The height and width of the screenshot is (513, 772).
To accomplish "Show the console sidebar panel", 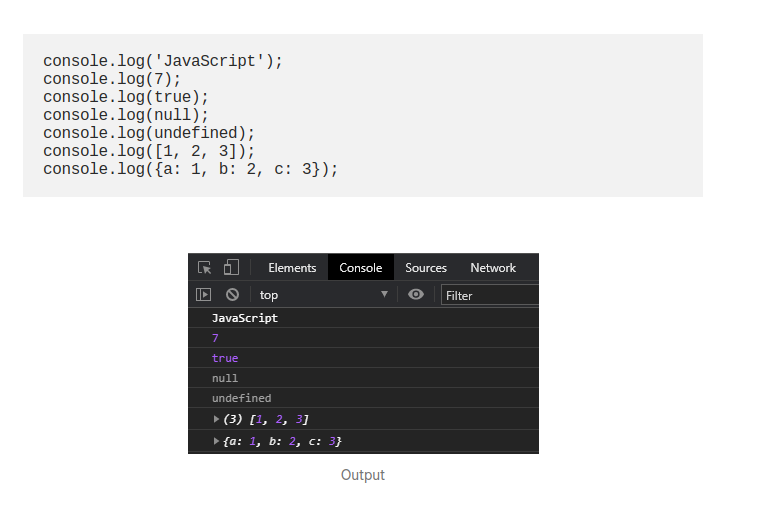I will (203, 295).
